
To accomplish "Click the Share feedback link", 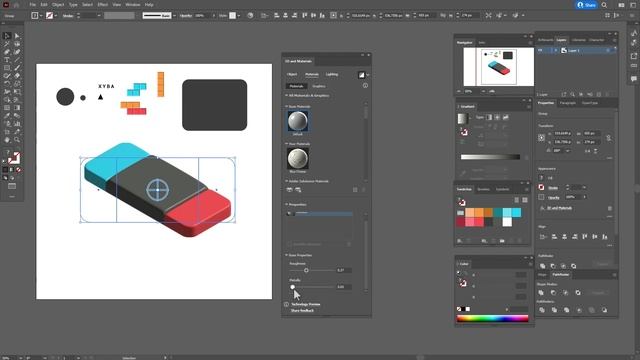I will 302,311.
